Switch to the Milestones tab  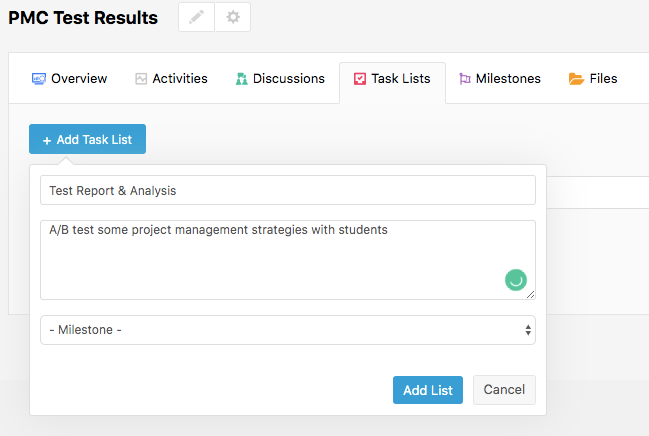[x=500, y=79]
